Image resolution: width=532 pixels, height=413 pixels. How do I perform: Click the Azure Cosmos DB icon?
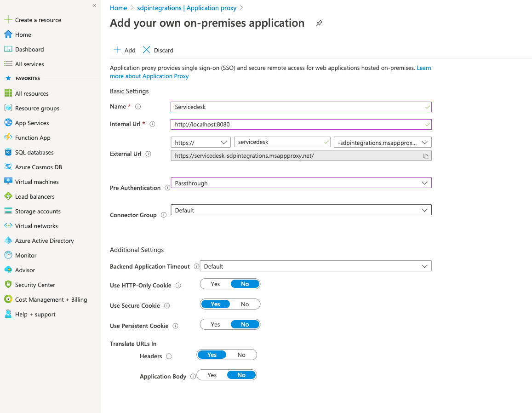tap(8, 167)
